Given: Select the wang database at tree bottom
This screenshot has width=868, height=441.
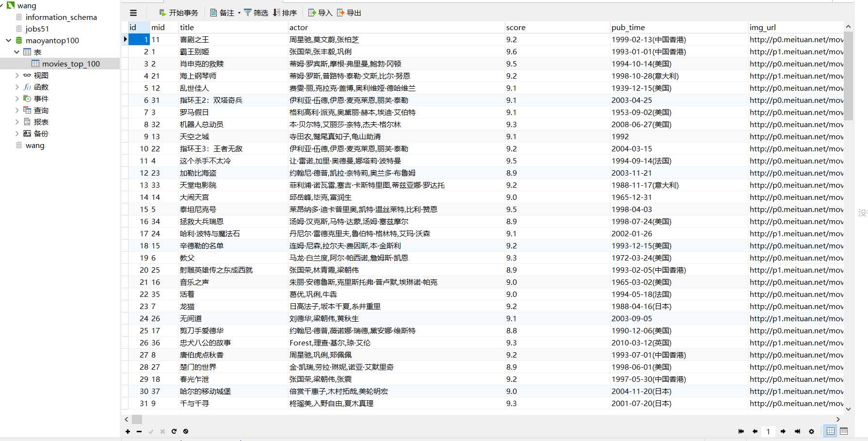Looking at the screenshot, I should coord(35,145).
